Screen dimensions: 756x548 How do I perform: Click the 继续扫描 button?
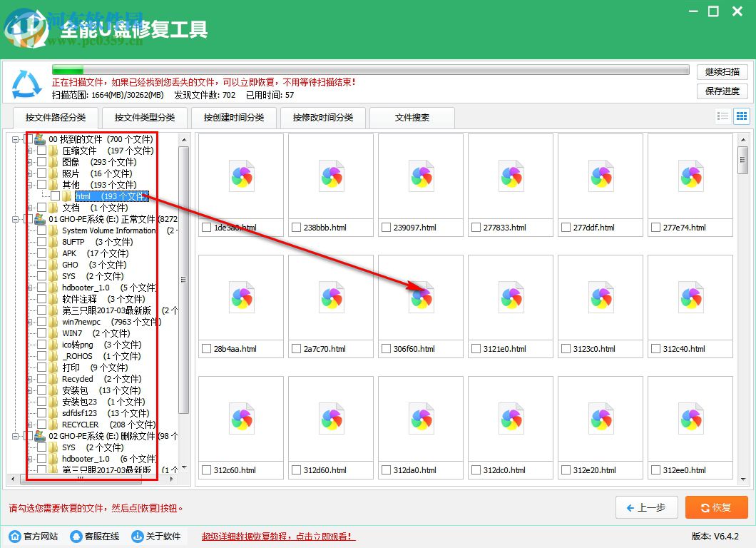723,71
